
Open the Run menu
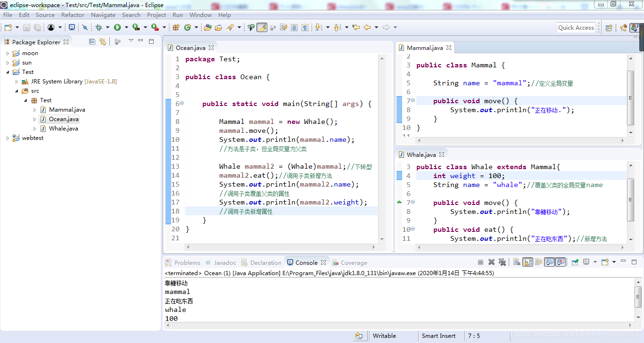coord(178,15)
